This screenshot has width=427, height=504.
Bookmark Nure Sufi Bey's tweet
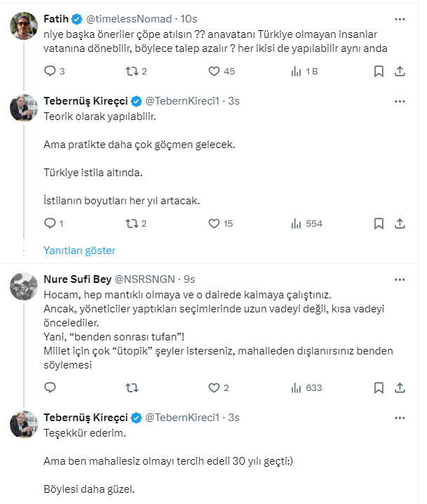379,387
